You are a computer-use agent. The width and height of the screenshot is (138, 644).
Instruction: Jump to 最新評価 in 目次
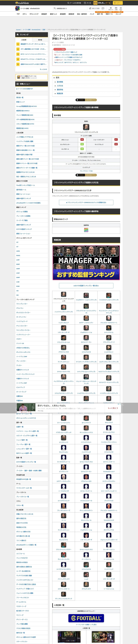(x=60, y=90)
